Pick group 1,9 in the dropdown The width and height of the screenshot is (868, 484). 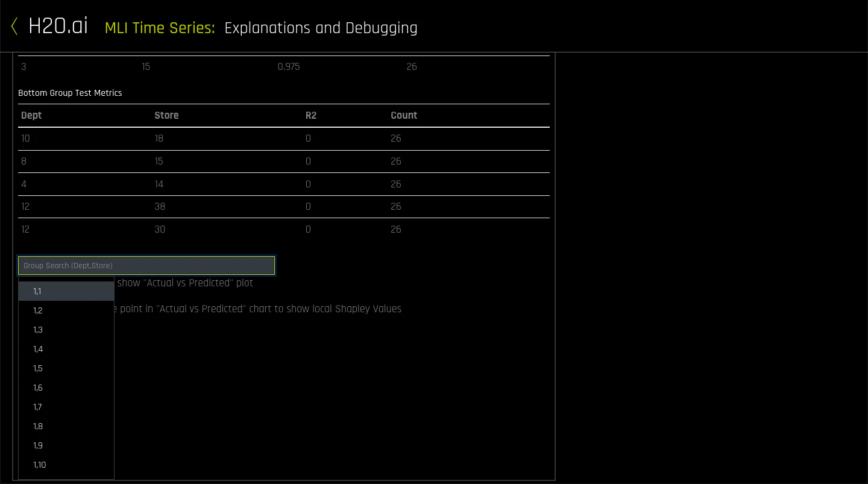coord(66,445)
